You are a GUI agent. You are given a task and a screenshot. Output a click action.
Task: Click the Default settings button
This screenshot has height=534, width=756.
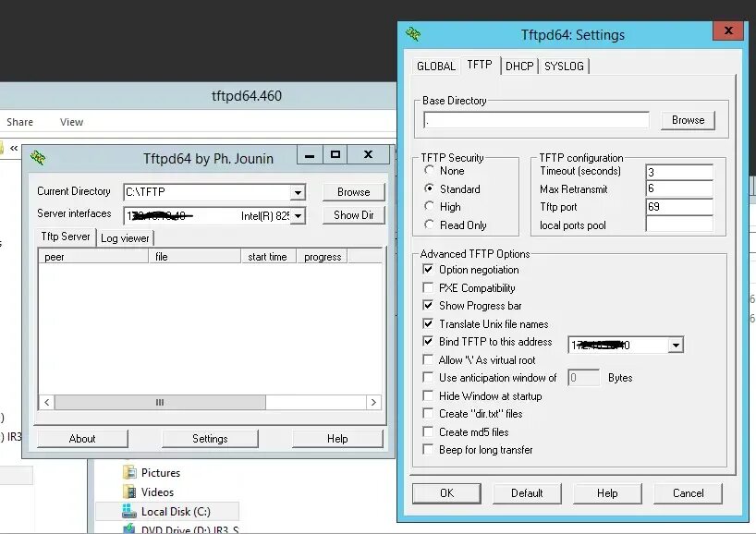coord(527,493)
